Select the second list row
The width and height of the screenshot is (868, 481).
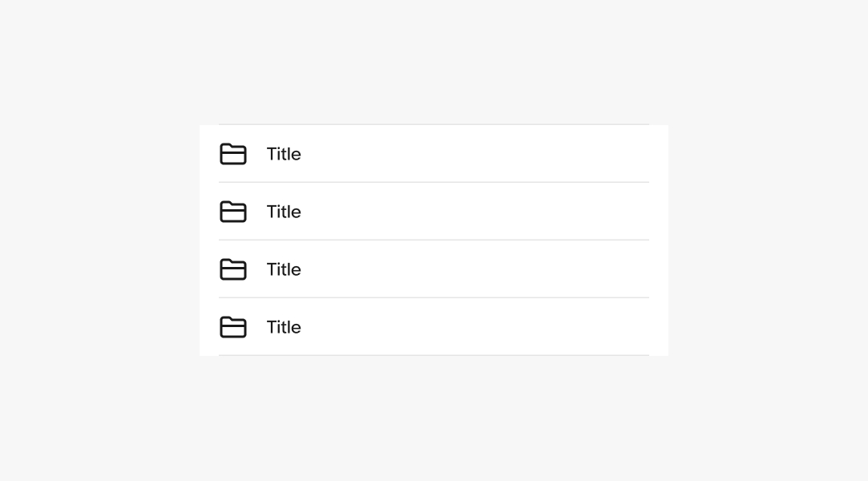coord(434,212)
